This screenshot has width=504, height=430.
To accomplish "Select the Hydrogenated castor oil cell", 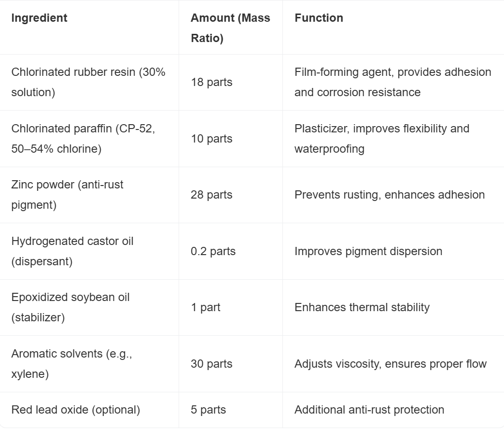I will [x=72, y=251].
